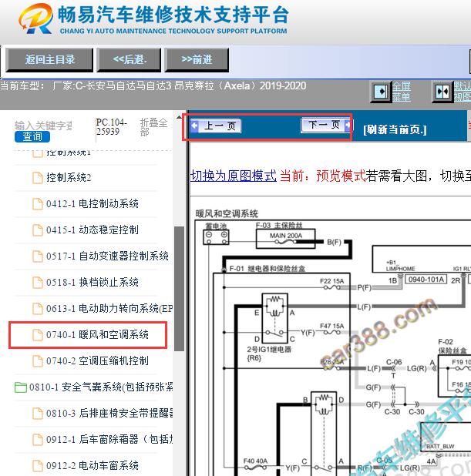Screen dimensions: 471x476
Task: Go to previous page via 上一页
Action: pyautogui.click(x=215, y=126)
